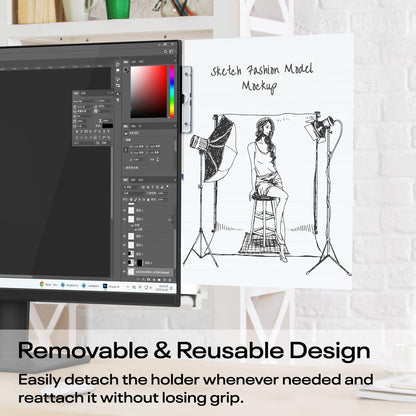Click the Delete layer trash icon
The width and height of the screenshot is (416, 416).
[x=170, y=280]
